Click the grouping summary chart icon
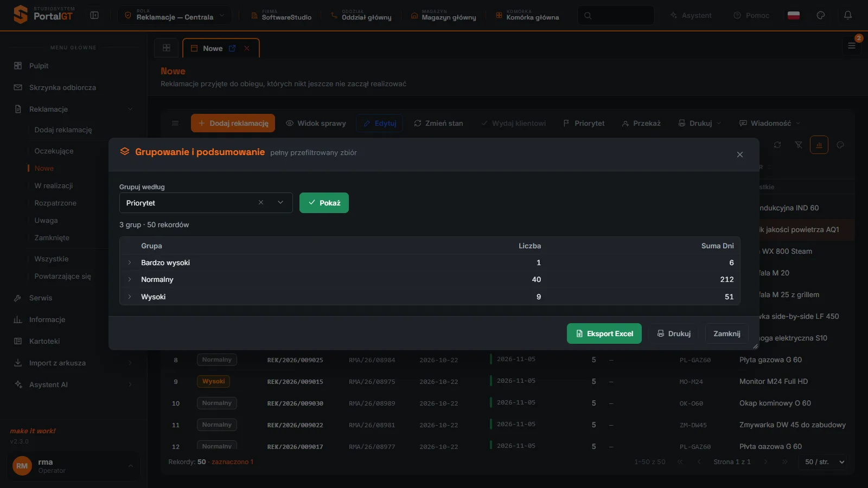This screenshot has width=868, height=488. 819,145
